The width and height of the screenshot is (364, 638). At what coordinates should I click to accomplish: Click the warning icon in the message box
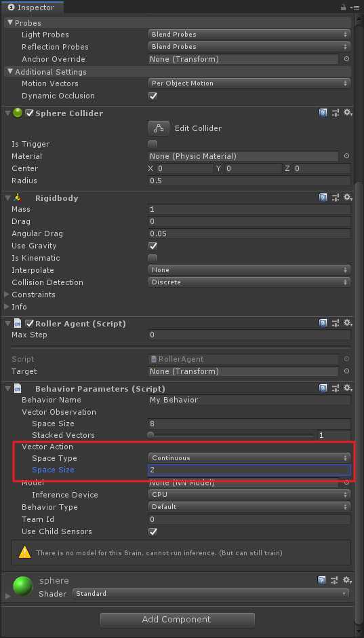(25, 552)
